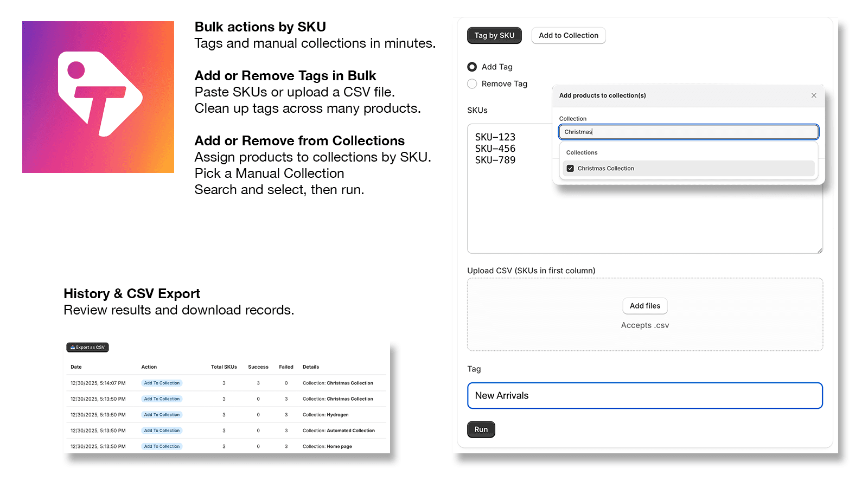
Task: Switch to the Tag by SKU tab
Action: 494,35
